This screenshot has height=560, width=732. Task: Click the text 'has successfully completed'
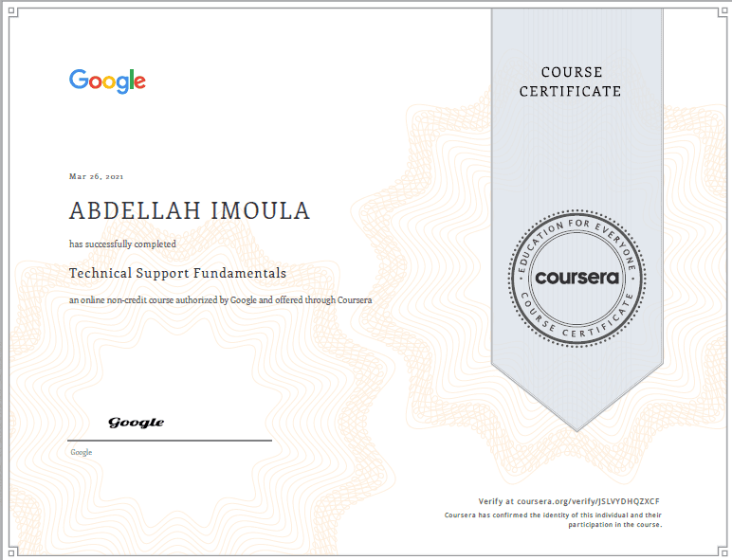click(122, 244)
